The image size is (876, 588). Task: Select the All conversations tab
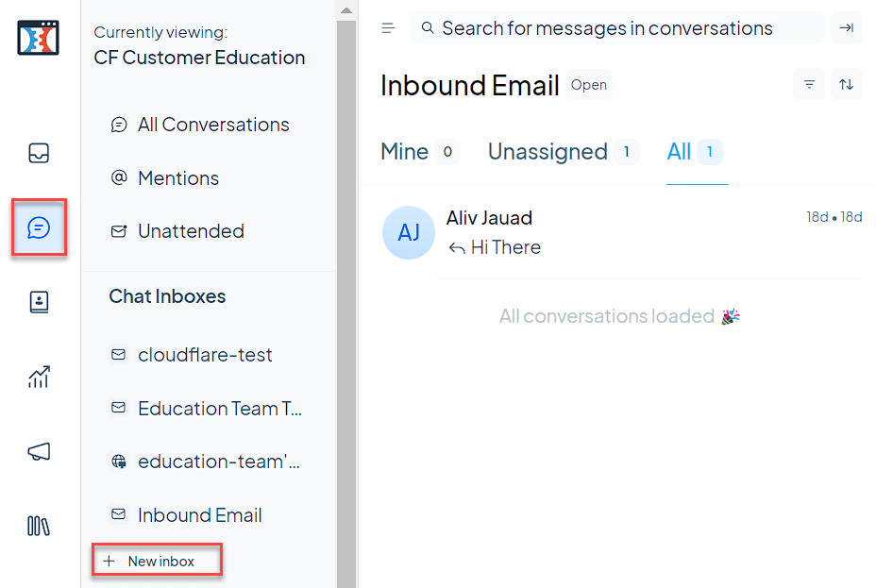point(678,151)
